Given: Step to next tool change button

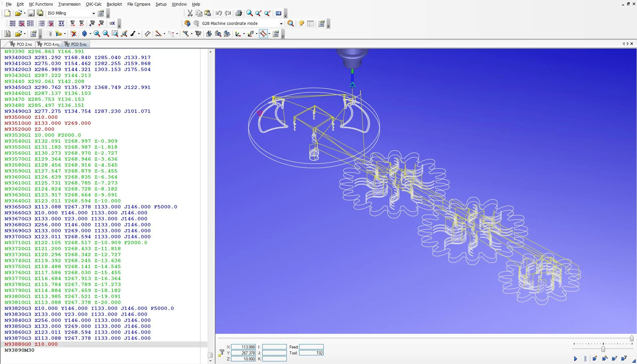Looking at the screenshot, I should tap(624, 359).
